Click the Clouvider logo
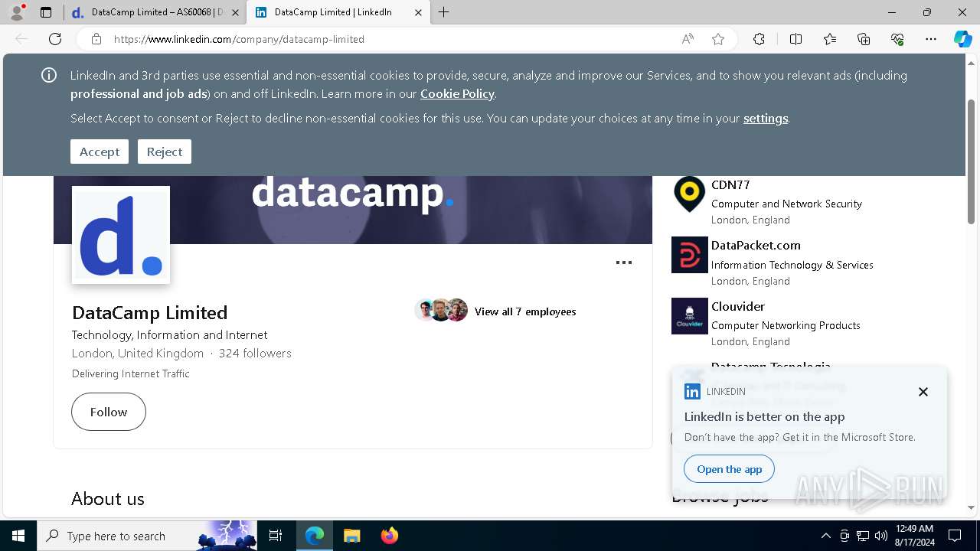The width and height of the screenshot is (980, 551). pos(690,316)
